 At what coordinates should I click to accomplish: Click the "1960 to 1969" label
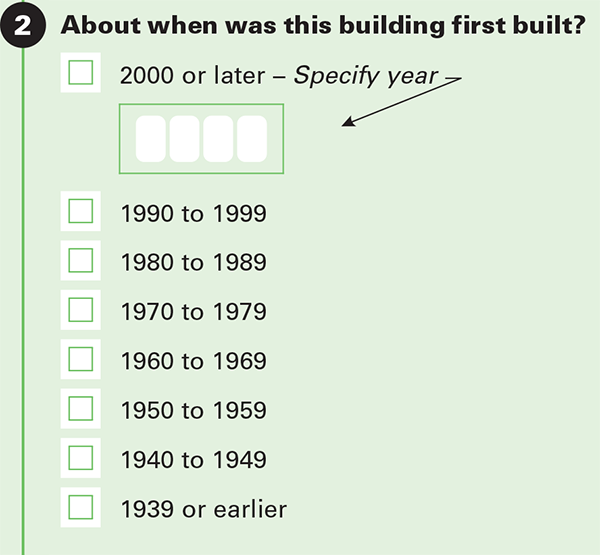click(x=194, y=361)
